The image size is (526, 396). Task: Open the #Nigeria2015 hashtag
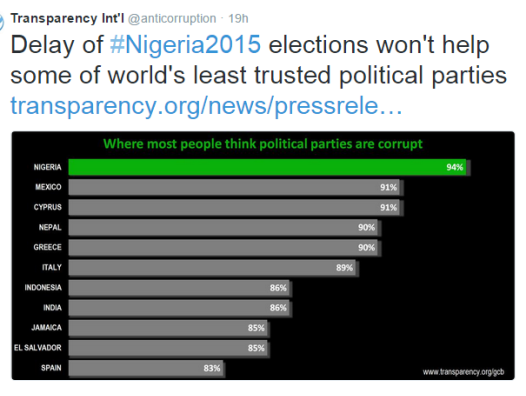point(185,44)
